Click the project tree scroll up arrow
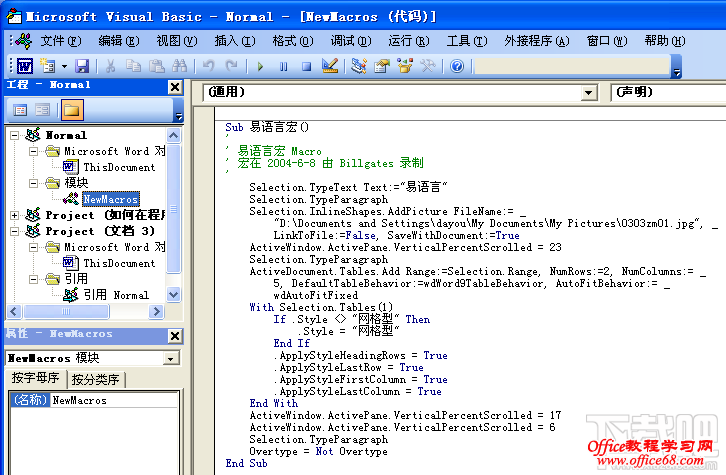 click(174, 135)
